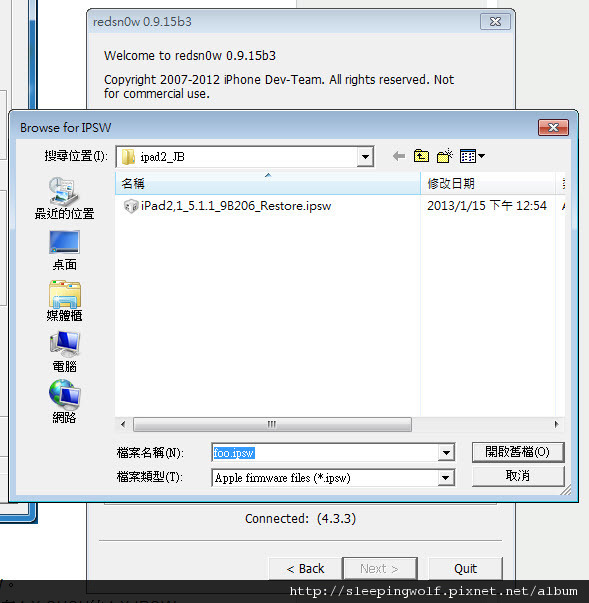This screenshot has height=603, width=589.
Task: Close the Browse for IPSW dialog
Action: [x=553, y=127]
